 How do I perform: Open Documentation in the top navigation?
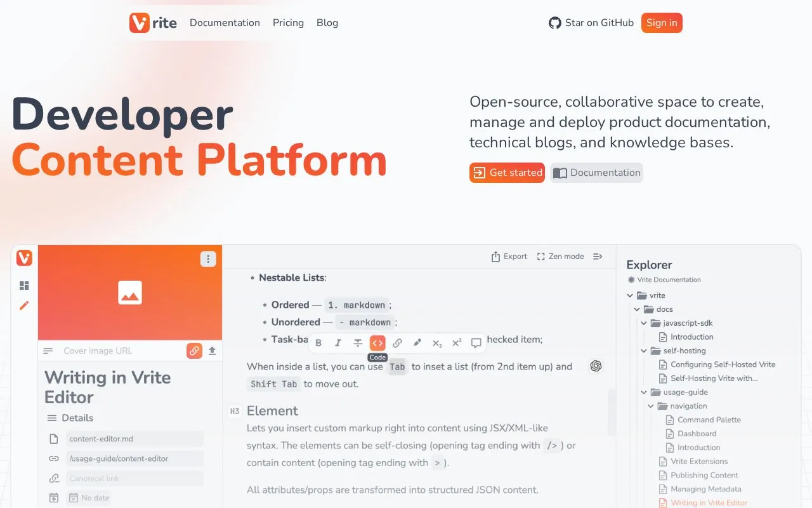[225, 23]
